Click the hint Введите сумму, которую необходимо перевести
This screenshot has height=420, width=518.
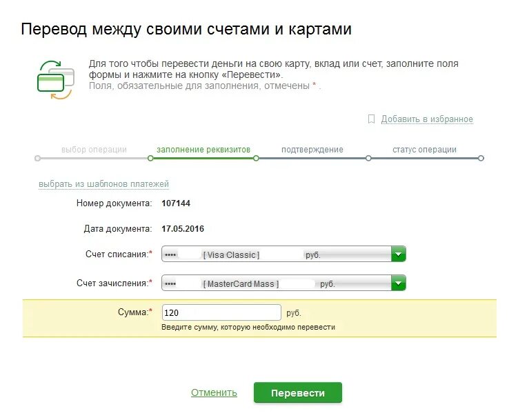[x=248, y=327]
